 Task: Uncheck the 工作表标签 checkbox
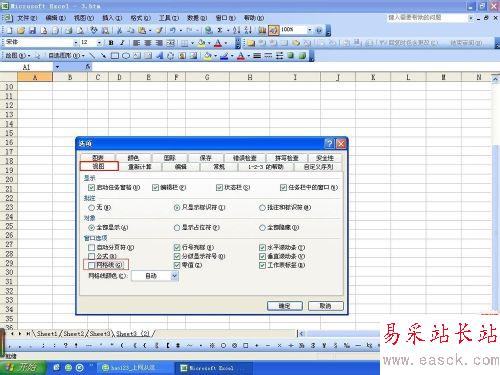pos(262,265)
